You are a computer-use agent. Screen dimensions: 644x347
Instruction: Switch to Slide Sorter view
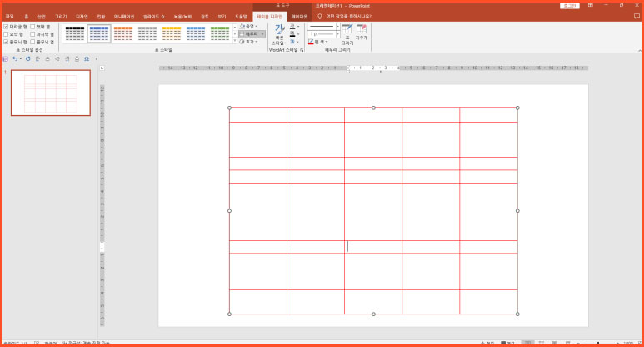click(542, 343)
